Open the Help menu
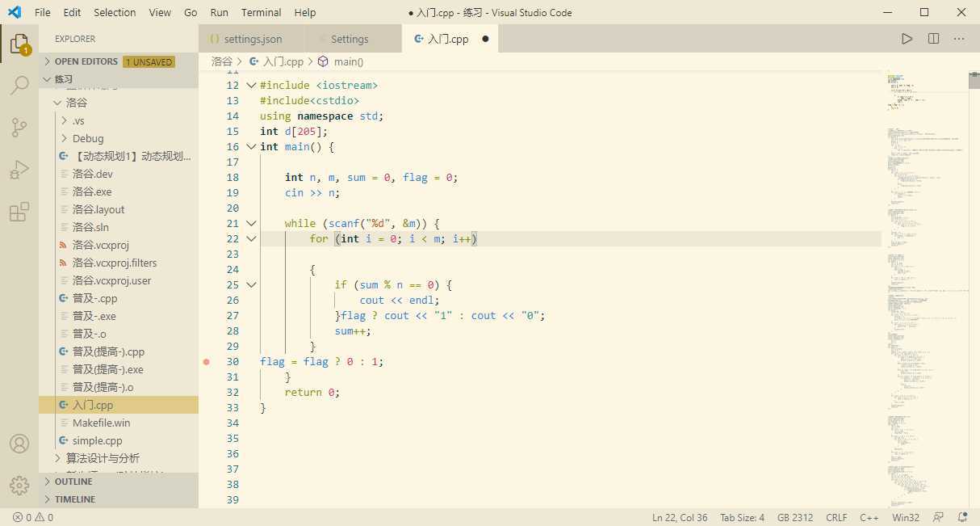 [305, 12]
